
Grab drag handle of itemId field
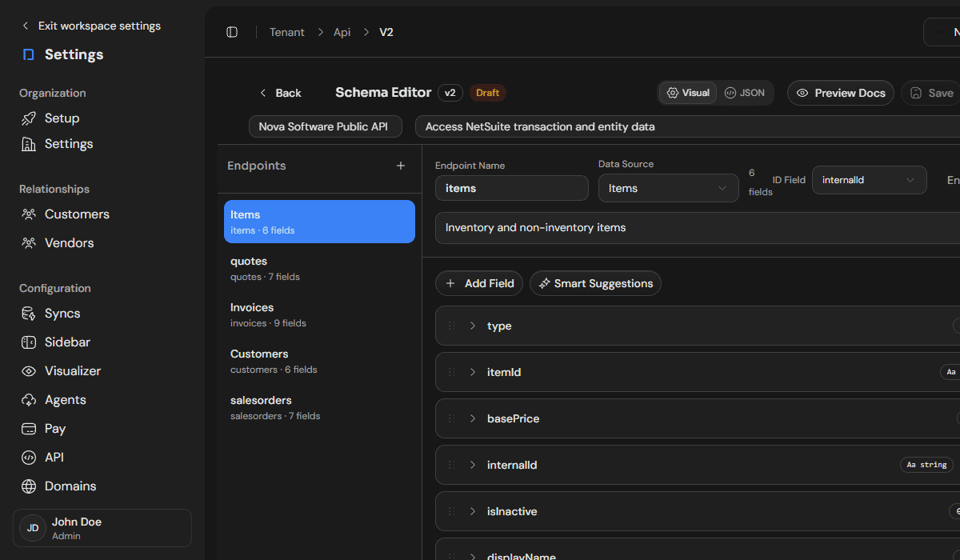pos(451,372)
